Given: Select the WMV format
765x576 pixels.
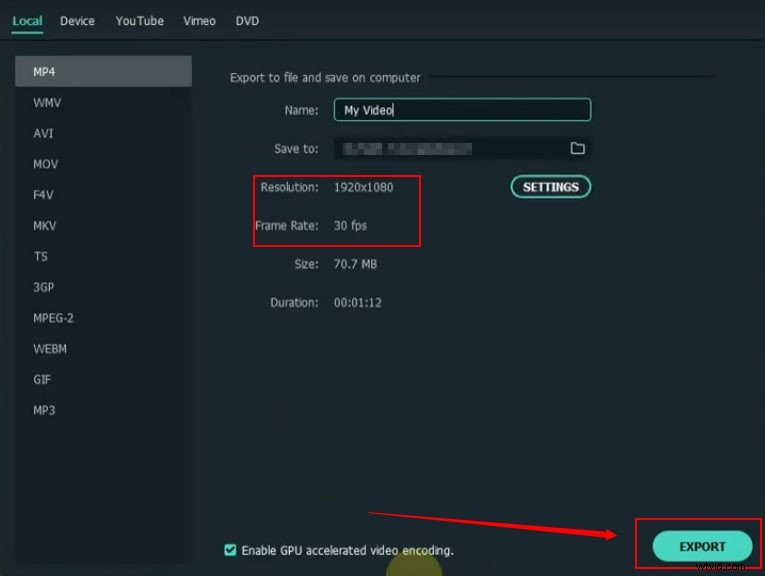Looking at the screenshot, I should [x=103, y=102].
